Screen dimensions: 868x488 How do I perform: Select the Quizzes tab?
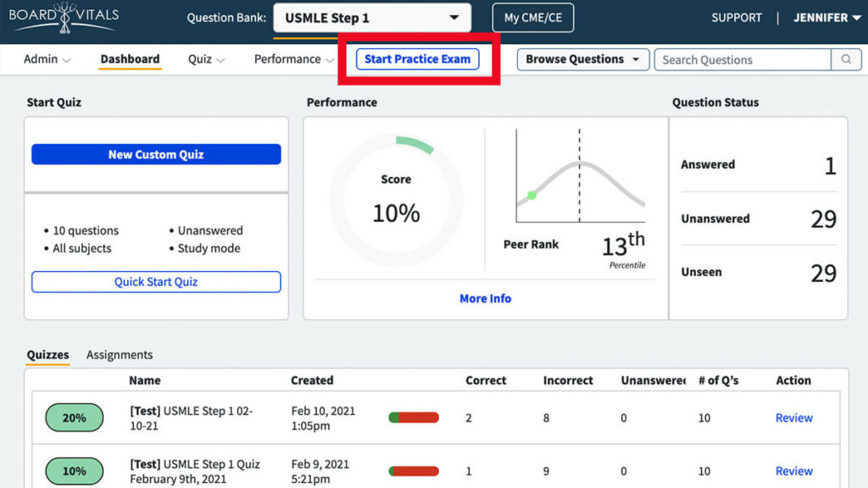pyautogui.click(x=47, y=355)
